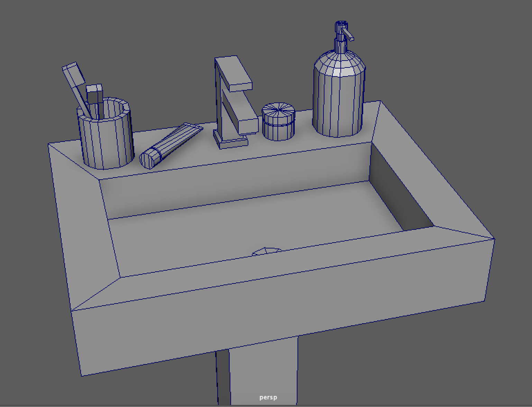The width and height of the screenshot is (532, 407).
Task: Click the drain hole in the basin
Action: [266, 251]
